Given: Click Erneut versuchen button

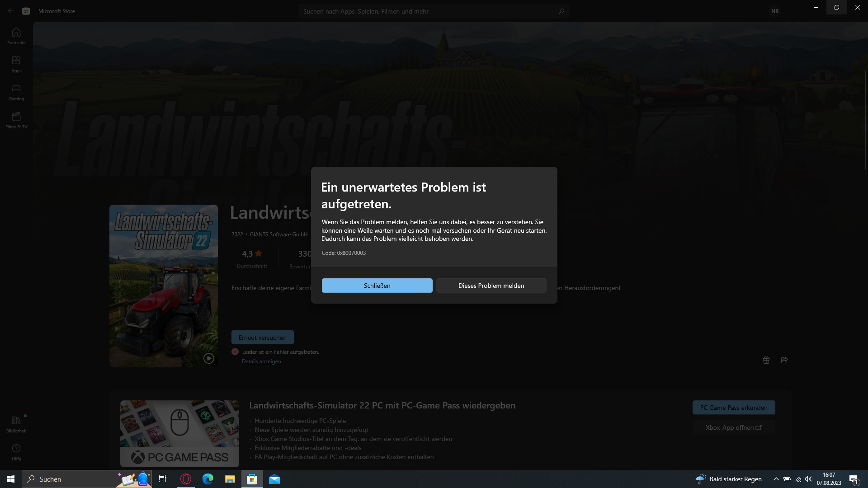Looking at the screenshot, I should click(x=262, y=338).
